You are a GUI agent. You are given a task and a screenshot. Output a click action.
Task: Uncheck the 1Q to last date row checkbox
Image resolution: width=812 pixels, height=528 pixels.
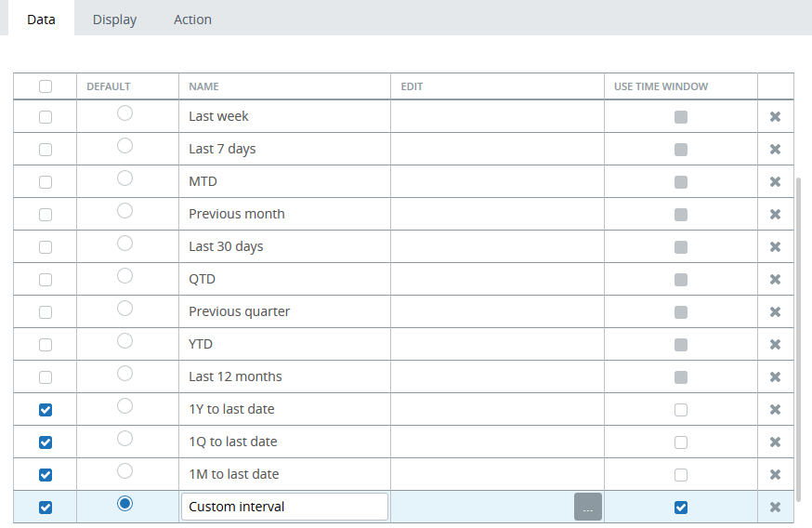(x=46, y=442)
